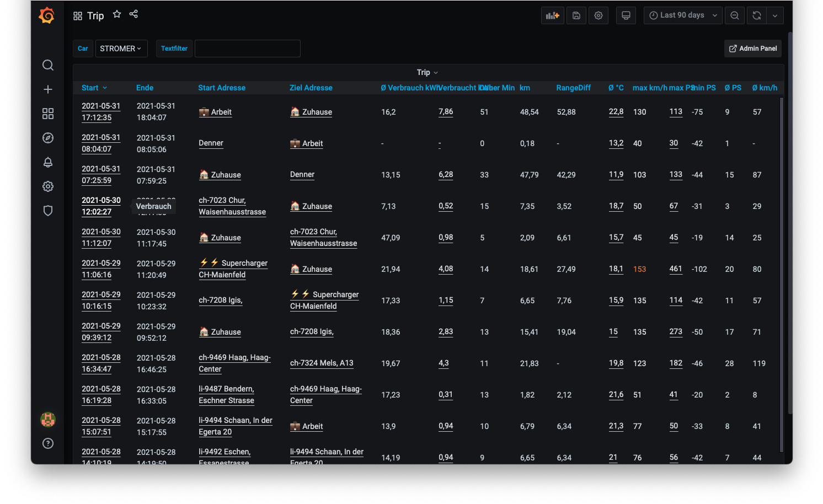The height and width of the screenshot is (504, 823).
Task: Save the dashboard using the disk icon
Action: (576, 15)
